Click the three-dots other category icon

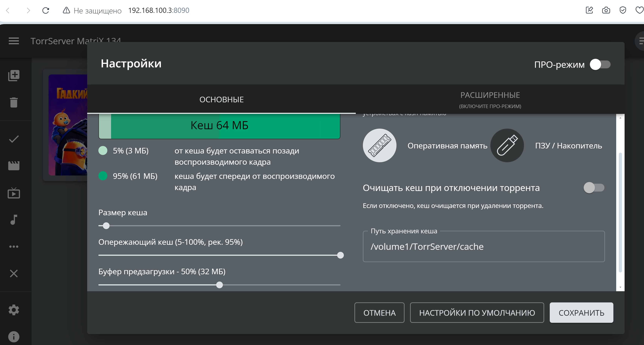[x=14, y=246]
